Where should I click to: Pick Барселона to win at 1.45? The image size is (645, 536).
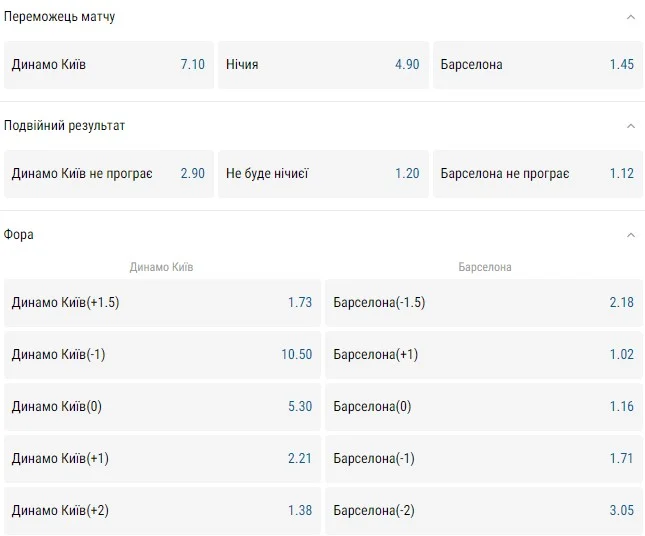point(538,65)
